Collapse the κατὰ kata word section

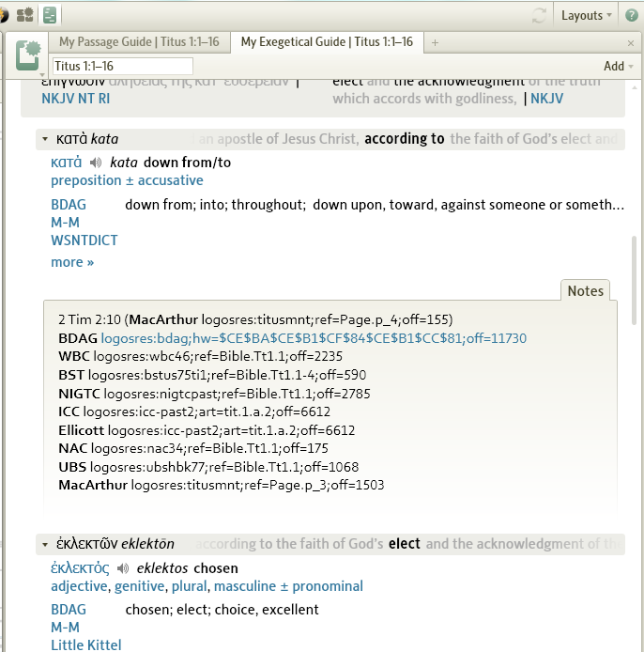45,139
